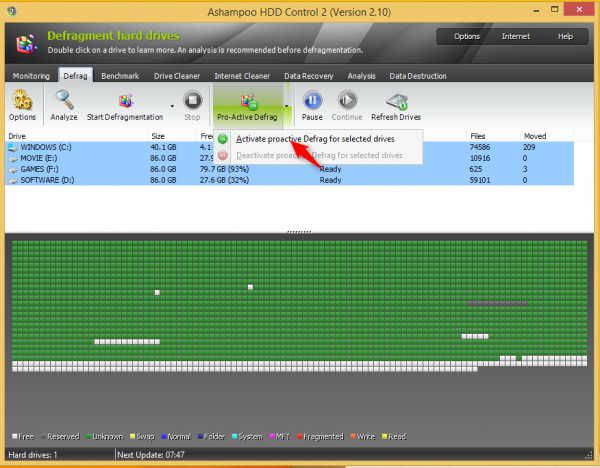Click the Ashampoo app logo in header
Image resolution: width=600 pixels, height=468 pixels.
click(26, 44)
